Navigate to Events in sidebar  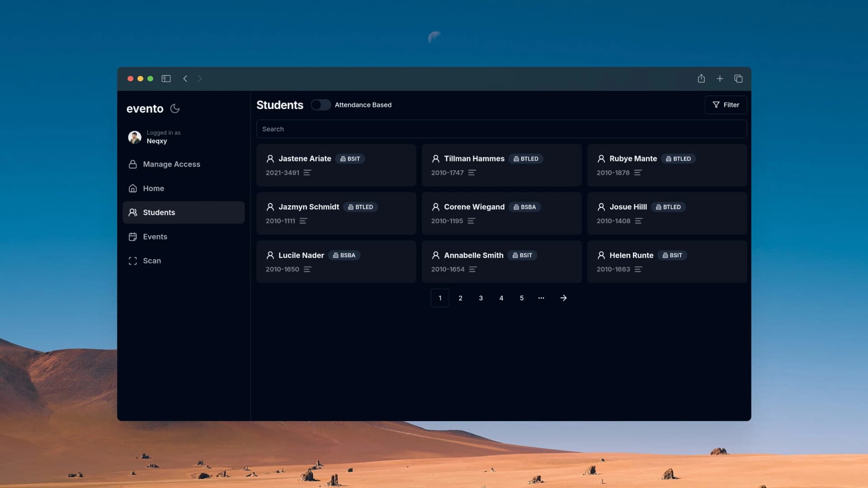tap(155, 237)
